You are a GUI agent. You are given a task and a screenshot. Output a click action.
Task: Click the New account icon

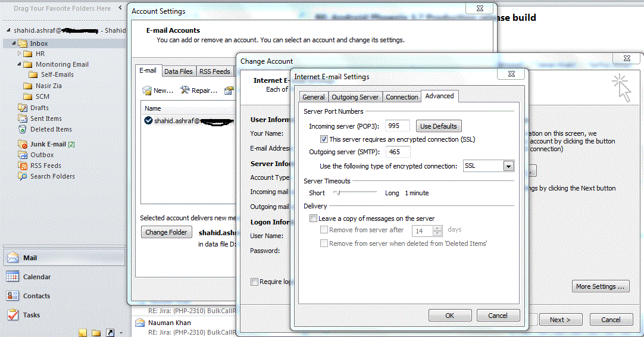[146, 91]
